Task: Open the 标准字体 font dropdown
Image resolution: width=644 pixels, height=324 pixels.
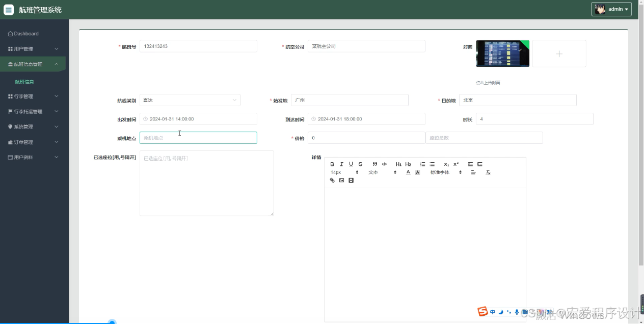Action: point(446,172)
